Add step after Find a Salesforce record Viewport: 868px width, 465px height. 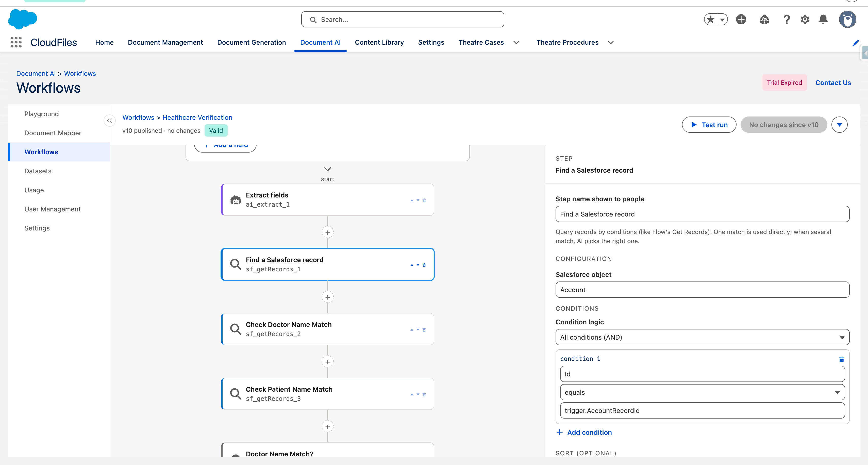(x=327, y=297)
